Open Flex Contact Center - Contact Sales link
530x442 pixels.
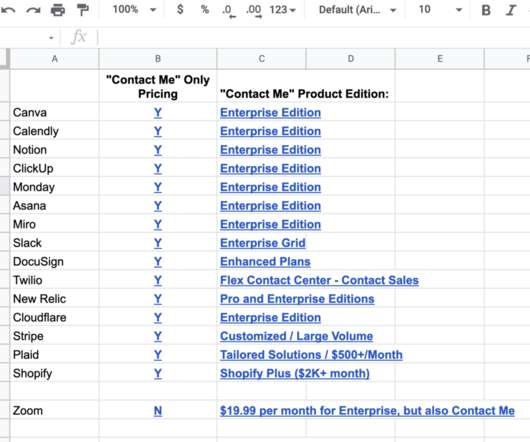319,280
